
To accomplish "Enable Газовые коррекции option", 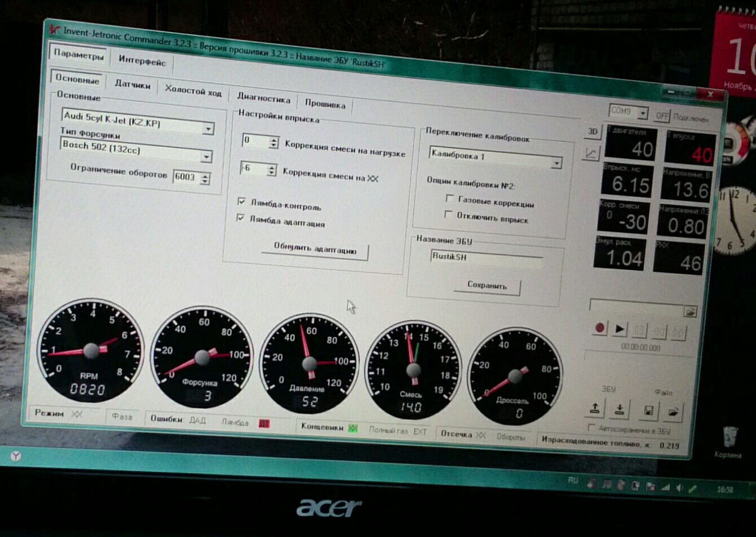I will coord(450,199).
